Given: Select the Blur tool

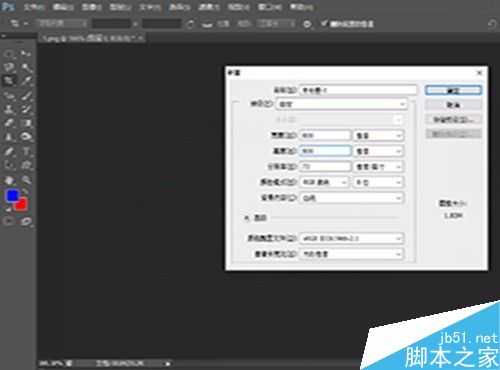Looking at the screenshot, I should click(9, 137).
